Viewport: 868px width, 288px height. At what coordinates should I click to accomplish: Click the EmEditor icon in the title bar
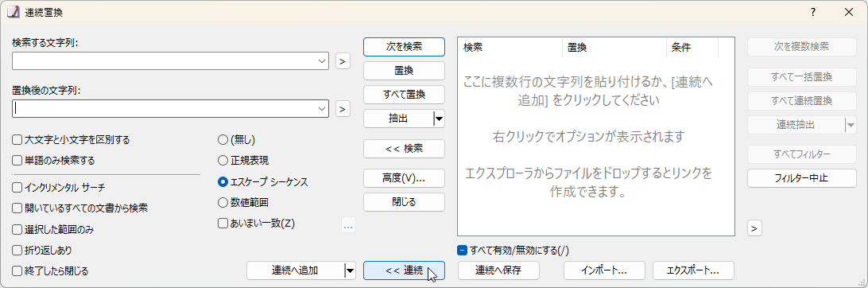(13, 12)
